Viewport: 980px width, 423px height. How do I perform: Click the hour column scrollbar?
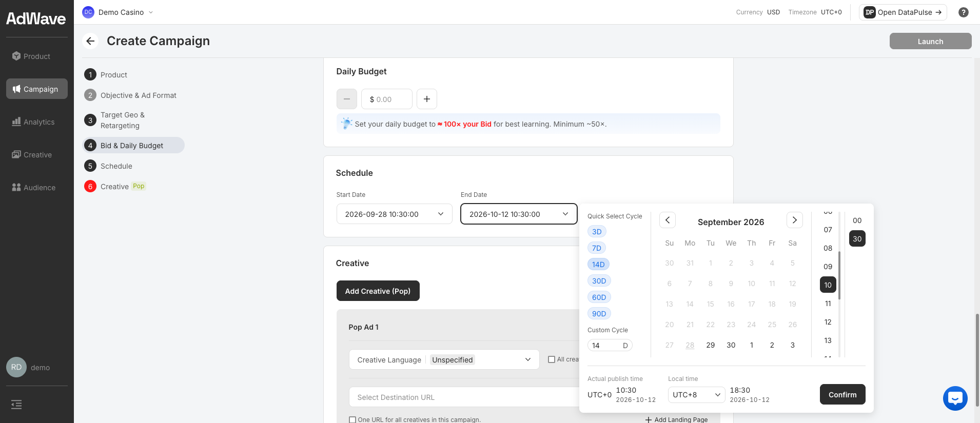[x=839, y=275]
